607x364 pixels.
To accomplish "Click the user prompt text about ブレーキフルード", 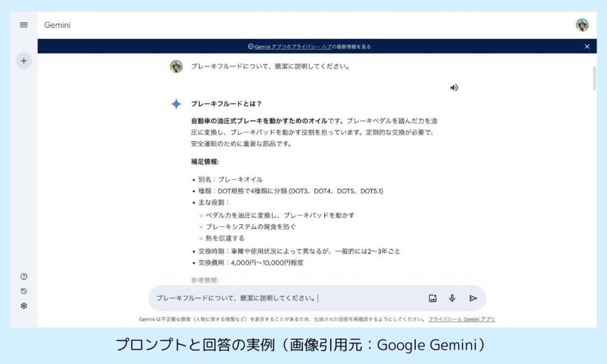I will coord(270,66).
